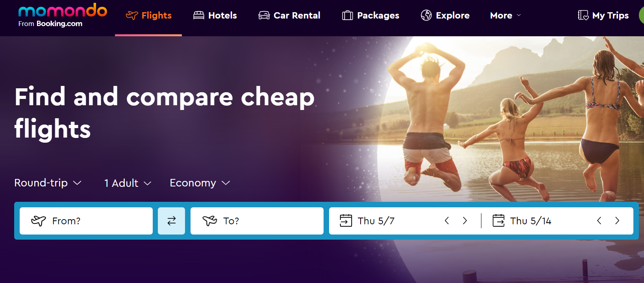
Task: Go to the Packages tab
Action: [370, 15]
